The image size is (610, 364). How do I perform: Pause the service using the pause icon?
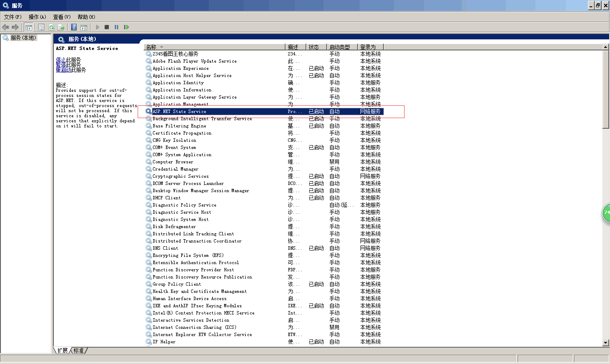pyautogui.click(x=116, y=27)
